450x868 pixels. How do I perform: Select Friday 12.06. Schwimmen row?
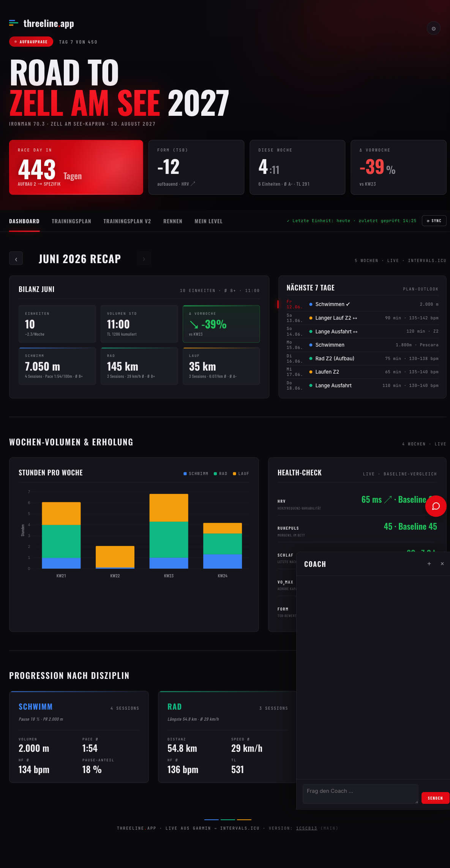click(x=363, y=304)
